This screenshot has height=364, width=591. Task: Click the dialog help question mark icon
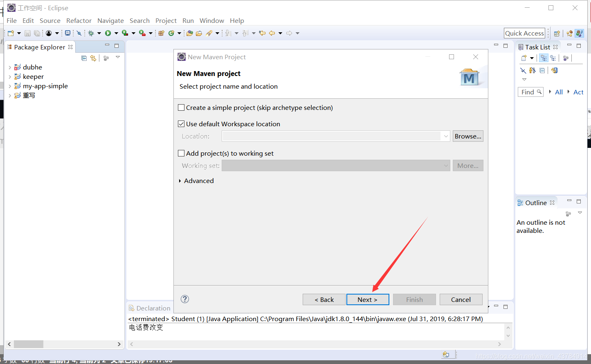point(185,299)
